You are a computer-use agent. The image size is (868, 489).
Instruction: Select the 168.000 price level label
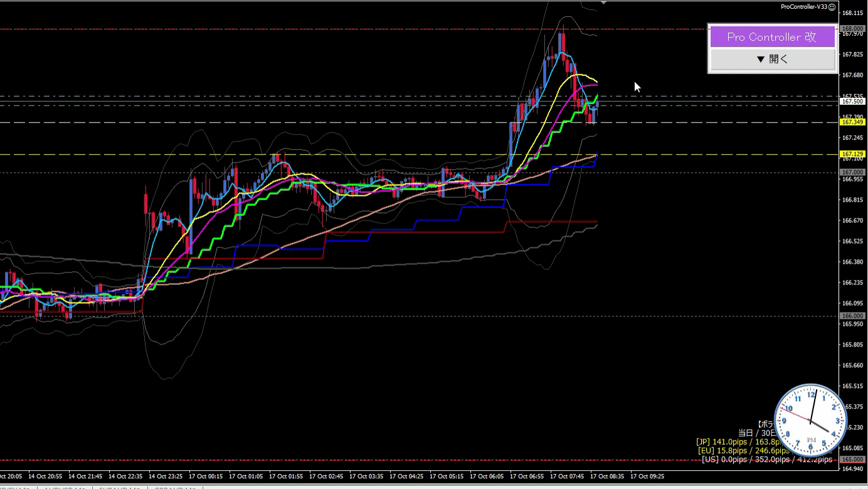pyautogui.click(x=852, y=29)
